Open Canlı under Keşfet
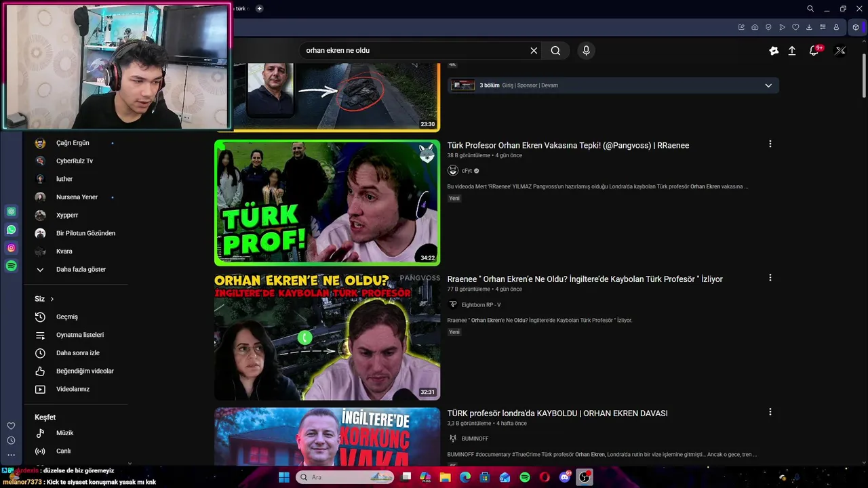Viewport: 868px width, 488px height. pos(63,451)
